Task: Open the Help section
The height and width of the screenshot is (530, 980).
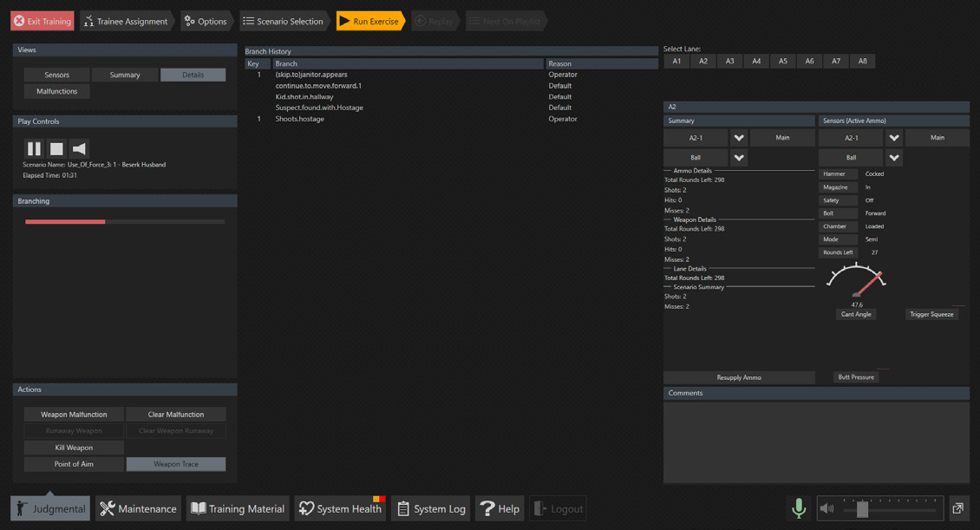Action: pyautogui.click(x=500, y=508)
